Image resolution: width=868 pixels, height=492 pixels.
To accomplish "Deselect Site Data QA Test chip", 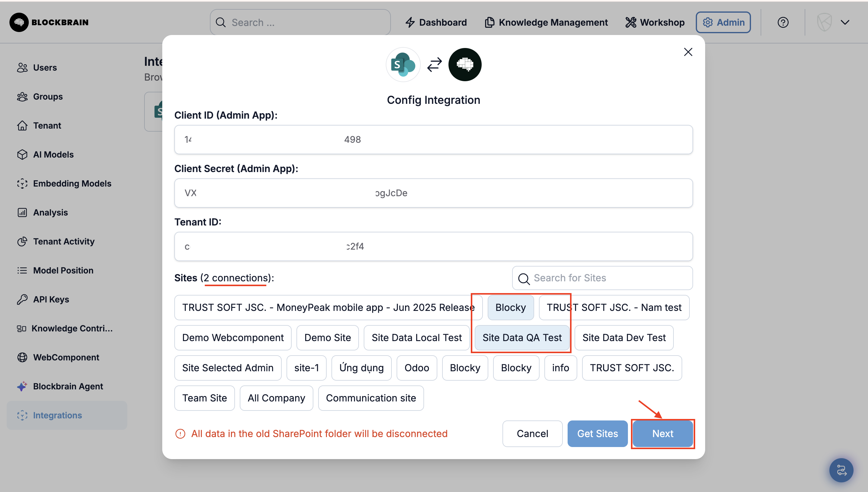I will [522, 338].
